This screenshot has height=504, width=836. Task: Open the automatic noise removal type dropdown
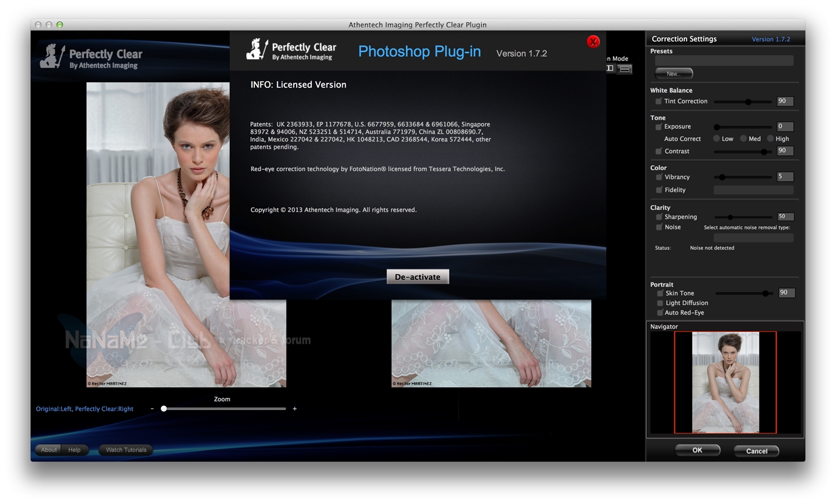click(x=753, y=238)
